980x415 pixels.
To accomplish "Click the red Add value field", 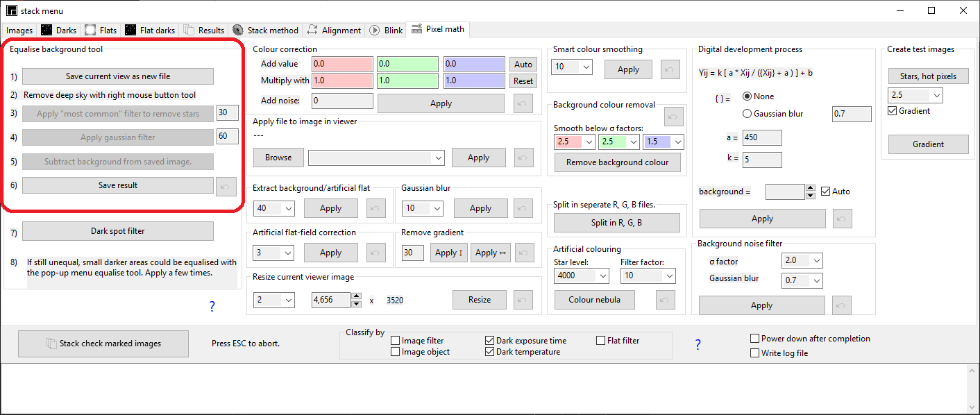I will 342,64.
